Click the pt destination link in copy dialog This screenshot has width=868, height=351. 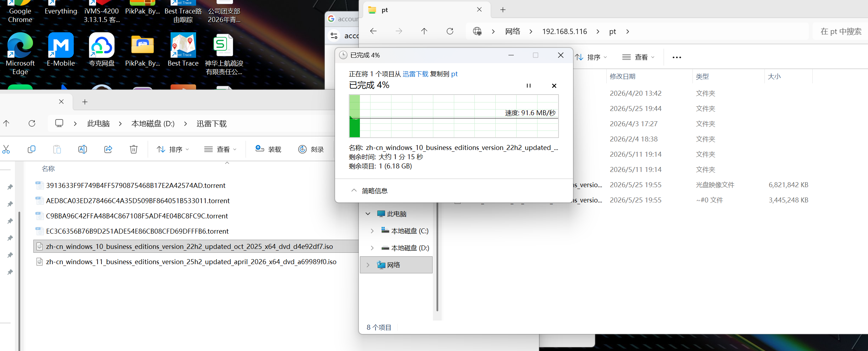coord(455,74)
